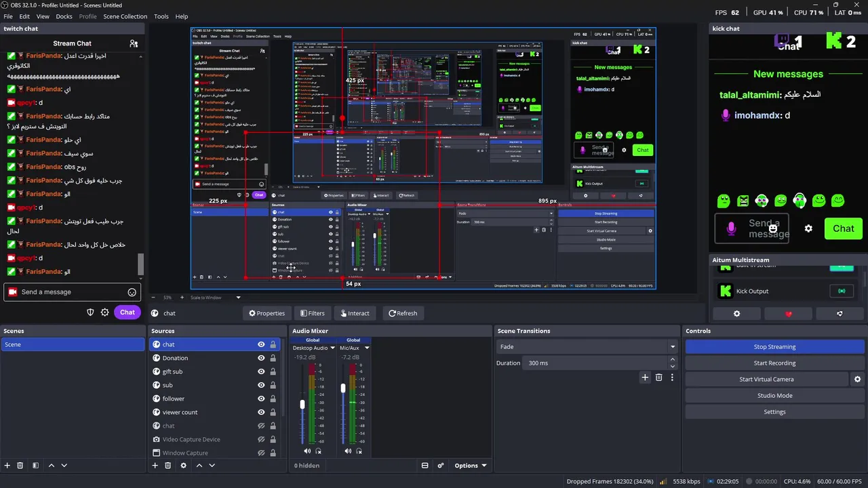
Task: Add a configurable transition plus icon
Action: 645,378
